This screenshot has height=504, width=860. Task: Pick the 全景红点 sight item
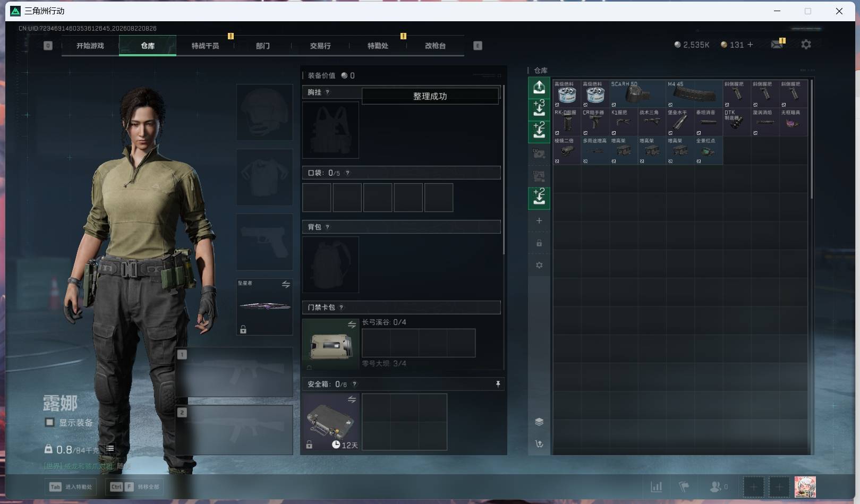point(709,151)
